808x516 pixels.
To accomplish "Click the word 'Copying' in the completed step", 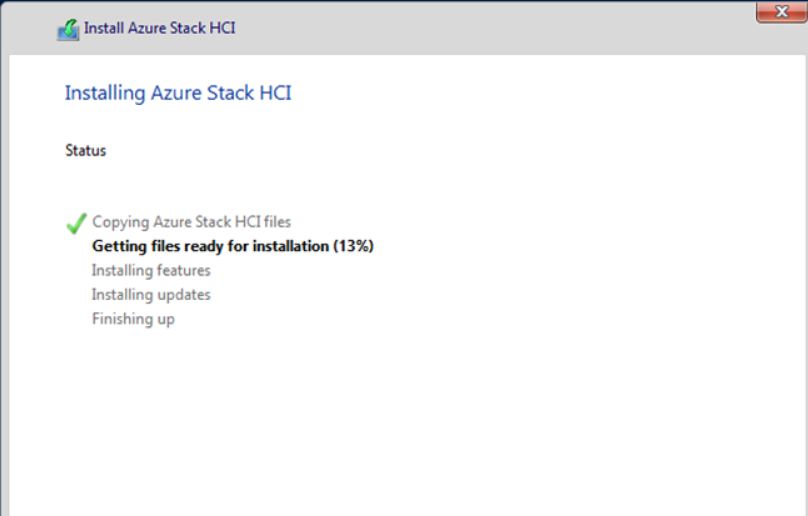I will click(119, 222).
